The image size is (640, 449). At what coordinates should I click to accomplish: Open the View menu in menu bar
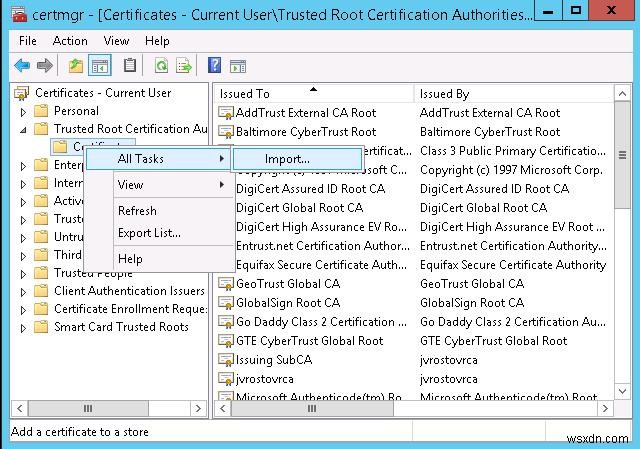tap(116, 41)
